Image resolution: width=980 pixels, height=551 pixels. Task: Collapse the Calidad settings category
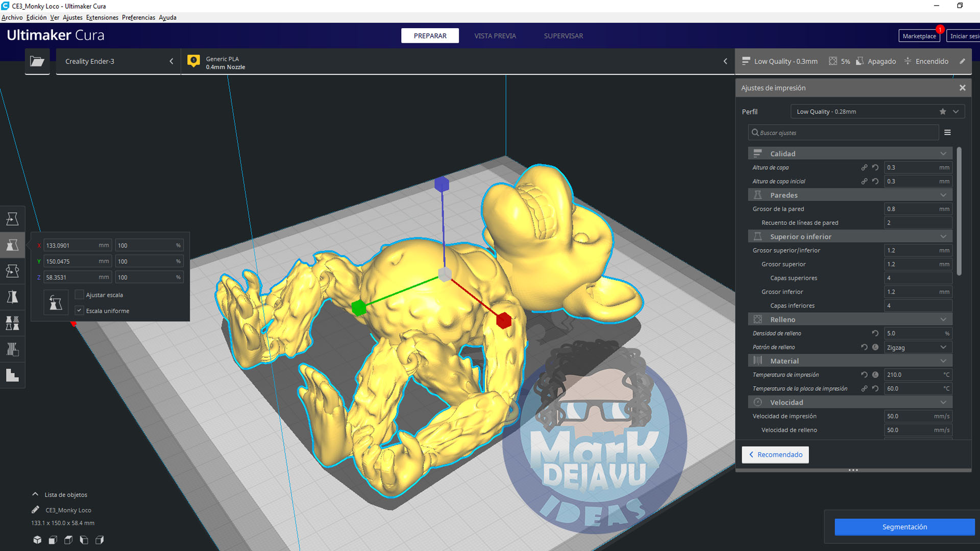click(x=943, y=154)
